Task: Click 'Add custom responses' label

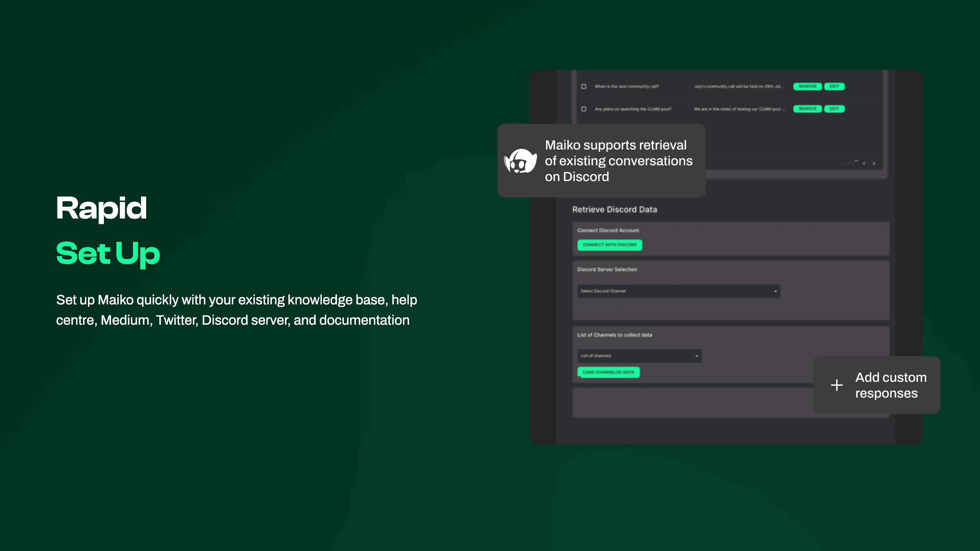Action: tap(891, 385)
